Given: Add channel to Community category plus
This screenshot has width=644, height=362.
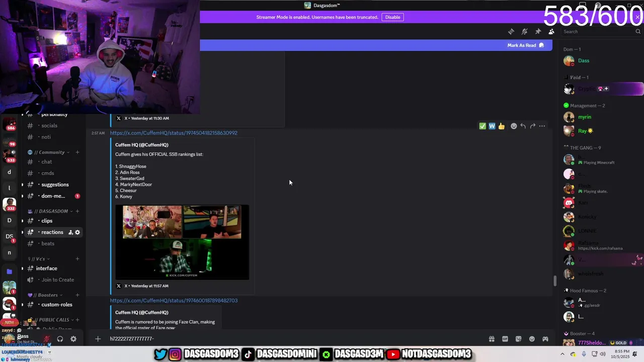Looking at the screenshot, I should [x=77, y=152].
